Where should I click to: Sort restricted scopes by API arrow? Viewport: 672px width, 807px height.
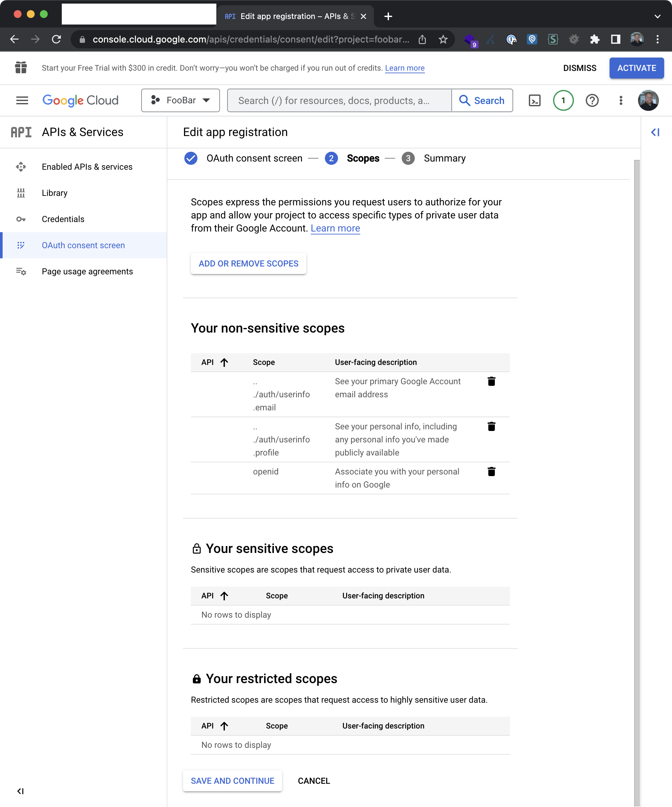224,726
